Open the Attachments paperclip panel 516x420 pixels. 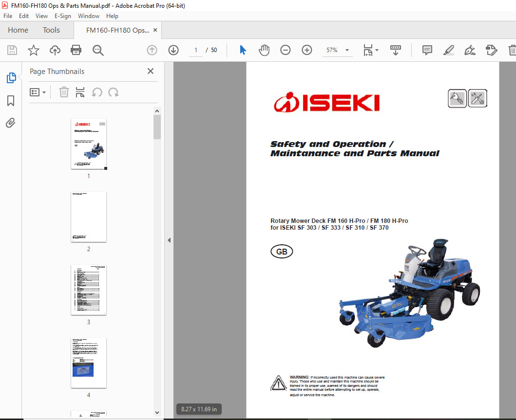11,123
